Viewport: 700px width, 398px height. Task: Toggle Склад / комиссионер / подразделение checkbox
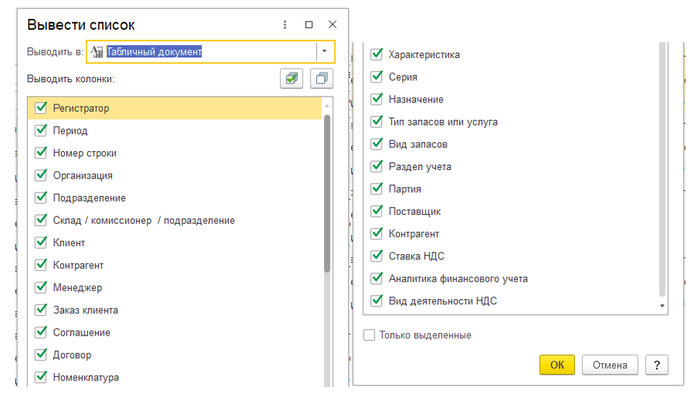pos(41,220)
